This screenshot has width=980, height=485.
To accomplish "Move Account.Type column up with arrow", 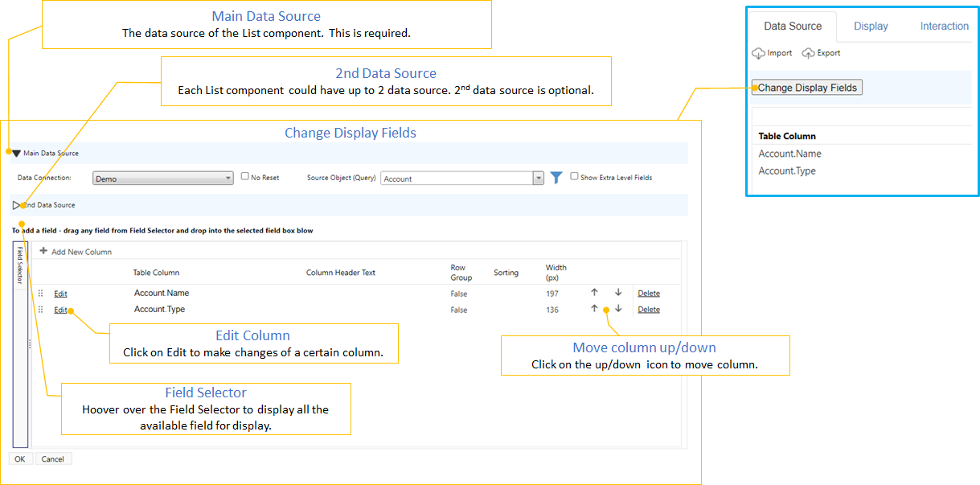I will coord(594,309).
